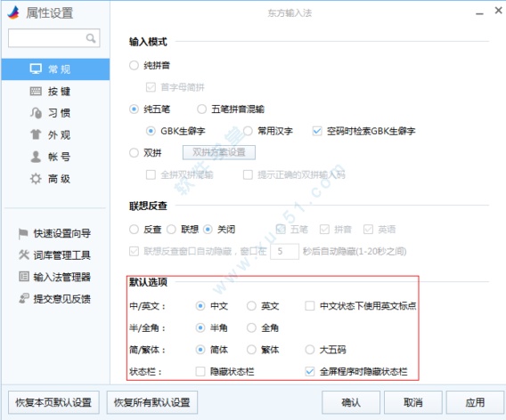Toggle 首字母简拼 checkbox
506x420 pixels.
151,87
